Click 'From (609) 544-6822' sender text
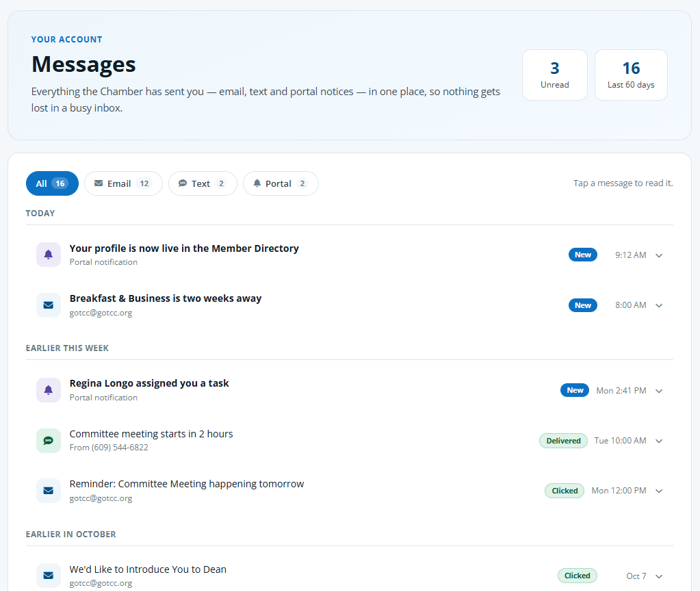This screenshot has height=592, width=700. [109, 448]
